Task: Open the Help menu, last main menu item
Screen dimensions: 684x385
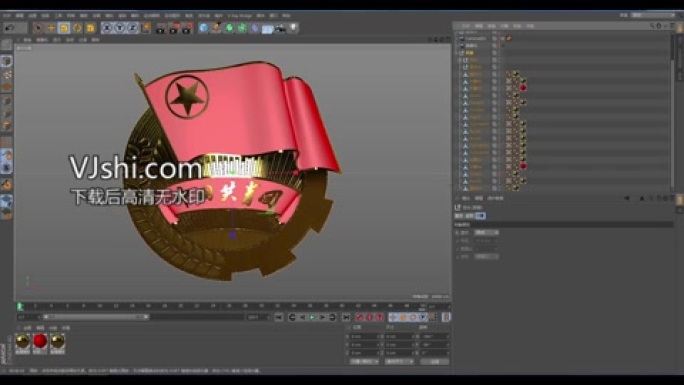Action: point(286,16)
